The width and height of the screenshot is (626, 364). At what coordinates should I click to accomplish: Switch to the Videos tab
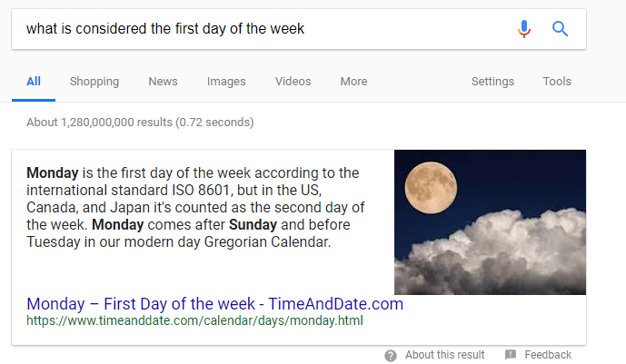tap(293, 82)
